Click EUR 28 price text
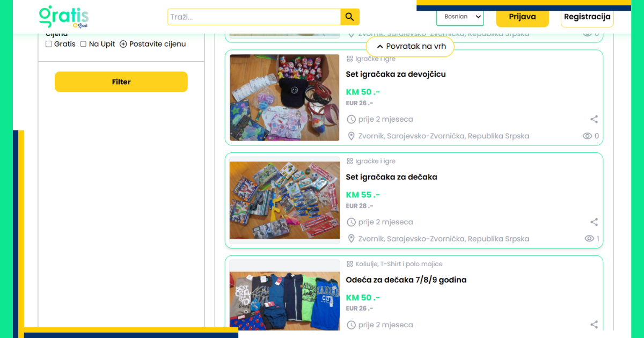The image size is (644, 338). [x=360, y=206]
